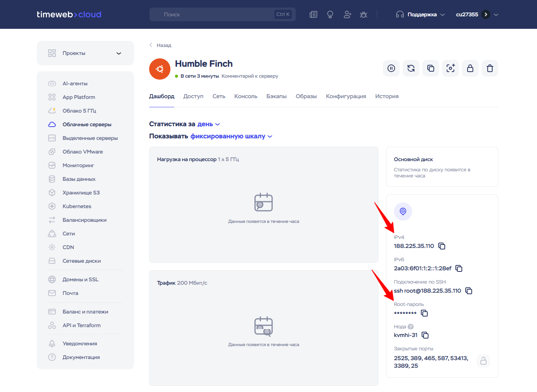Viewport: 537px width, 392px height.
Task: Copy the IPv4 address 188.225.35.110
Action: point(442,246)
